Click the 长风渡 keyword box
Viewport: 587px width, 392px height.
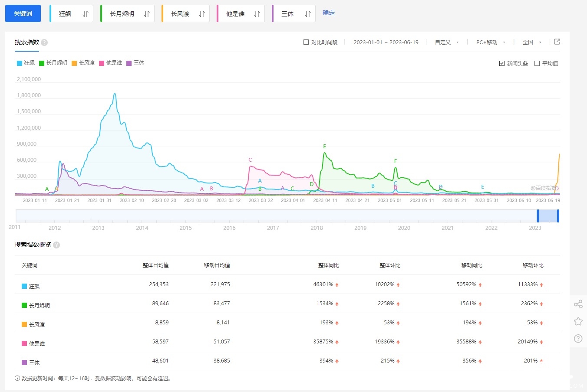pos(185,13)
